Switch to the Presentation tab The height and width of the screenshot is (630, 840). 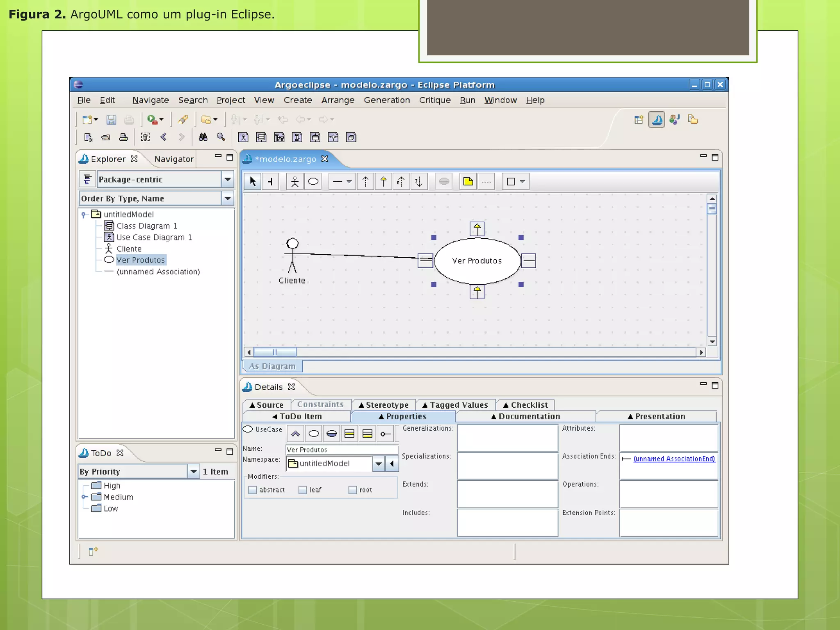[x=656, y=416]
